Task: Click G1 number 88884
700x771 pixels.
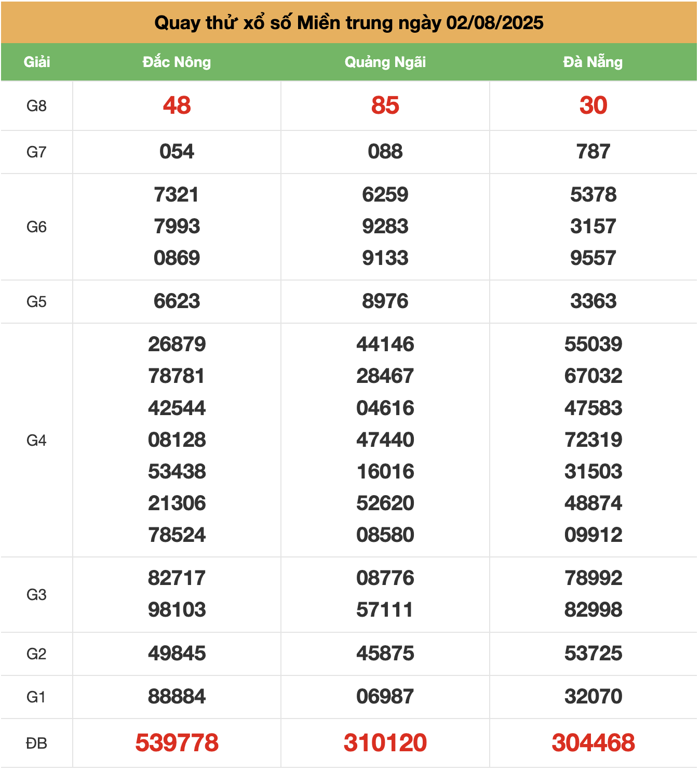Action: click(177, 697)
